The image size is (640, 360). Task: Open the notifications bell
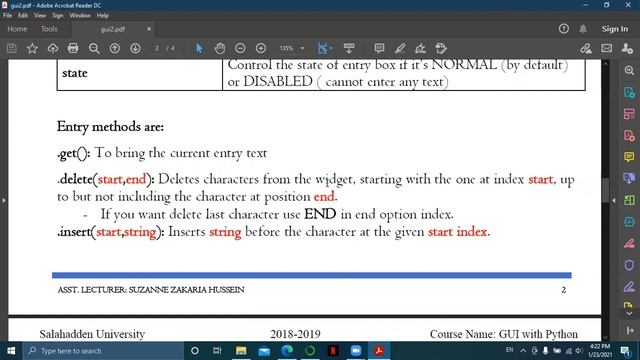583,29
